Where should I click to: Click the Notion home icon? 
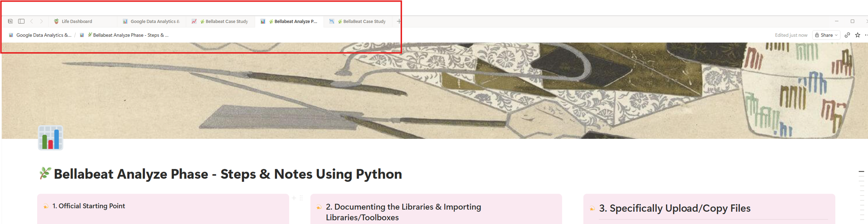(10, 21)
